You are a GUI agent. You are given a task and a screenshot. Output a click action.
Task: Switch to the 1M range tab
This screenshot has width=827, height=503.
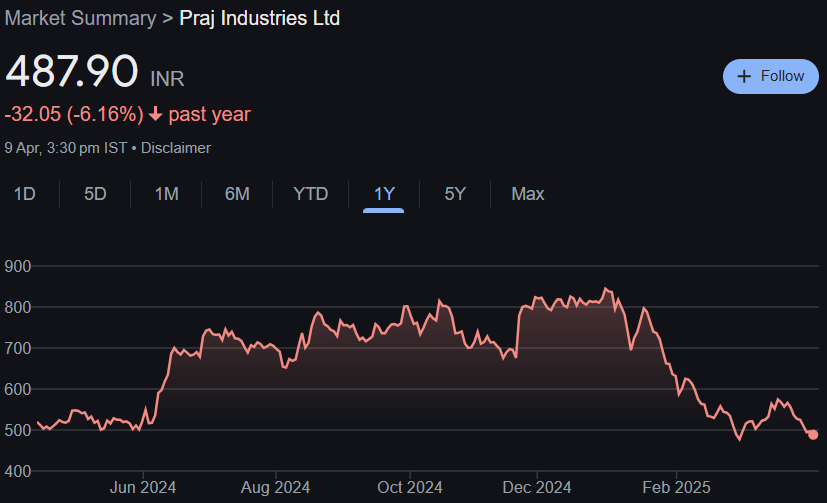coord(167,194)
